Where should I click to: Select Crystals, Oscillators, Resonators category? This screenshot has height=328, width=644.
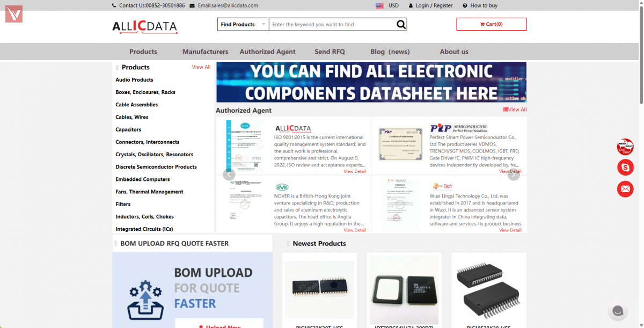point(155,155)
